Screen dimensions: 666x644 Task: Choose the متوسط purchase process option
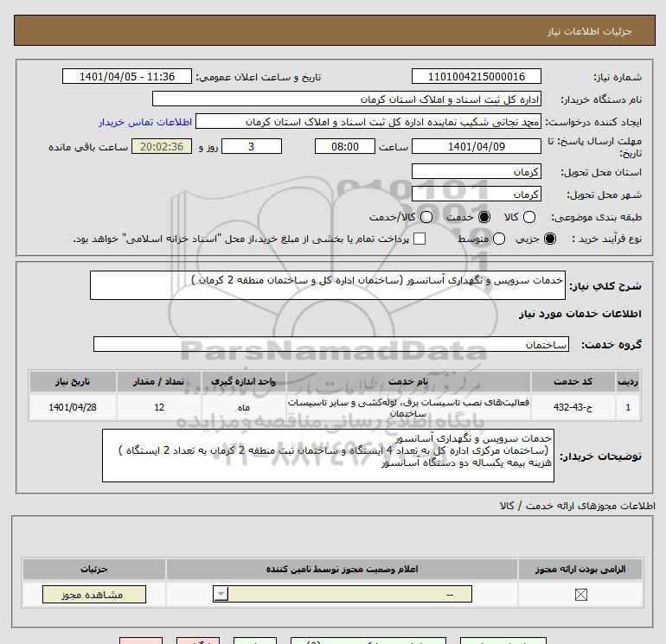point(499,239)
